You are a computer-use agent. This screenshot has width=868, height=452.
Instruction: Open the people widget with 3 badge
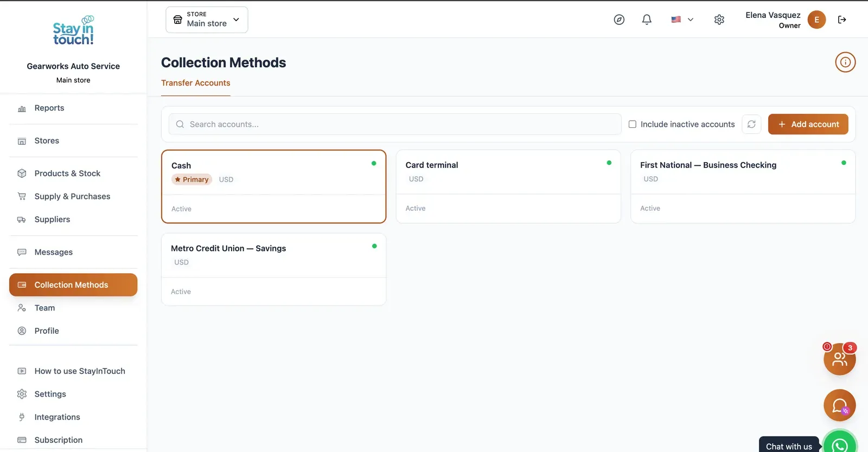(840, 359)
